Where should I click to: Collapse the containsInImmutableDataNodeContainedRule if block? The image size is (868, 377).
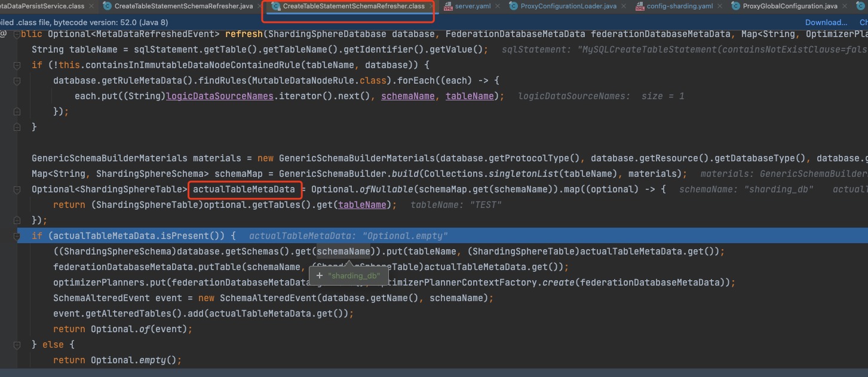pos(18,65)
